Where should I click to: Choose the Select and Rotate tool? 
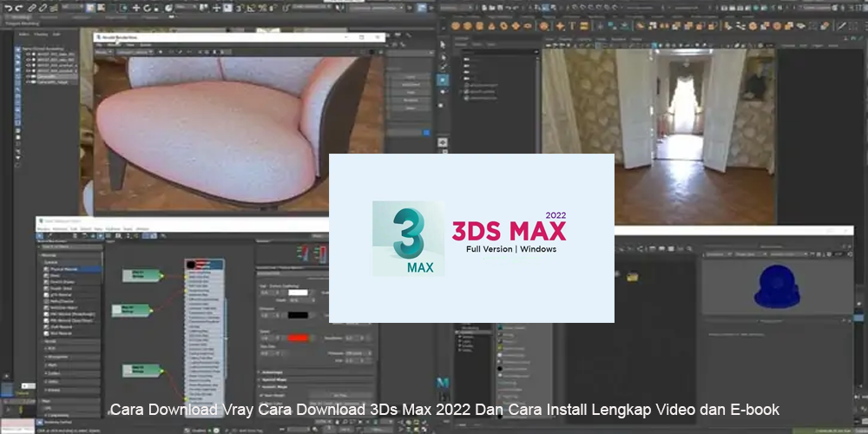tap(147, 9)
